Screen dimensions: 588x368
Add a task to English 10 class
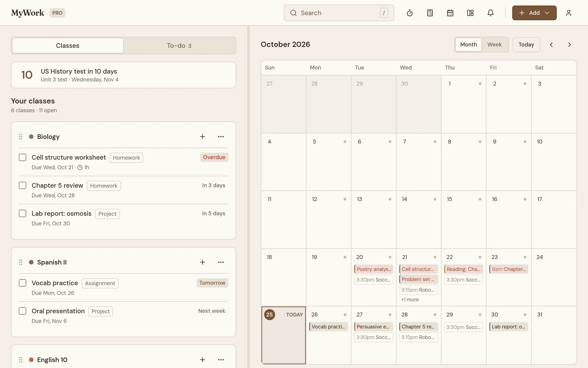202,359
